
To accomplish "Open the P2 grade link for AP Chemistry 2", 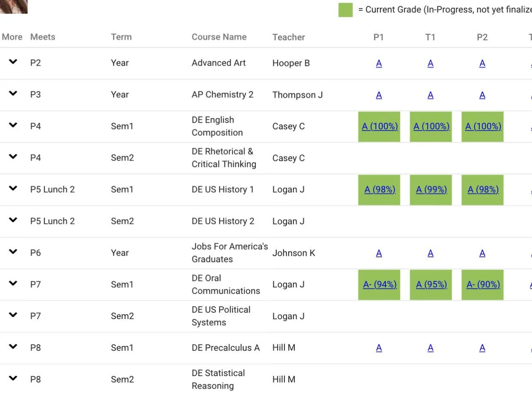I will [x=482, y=95].
